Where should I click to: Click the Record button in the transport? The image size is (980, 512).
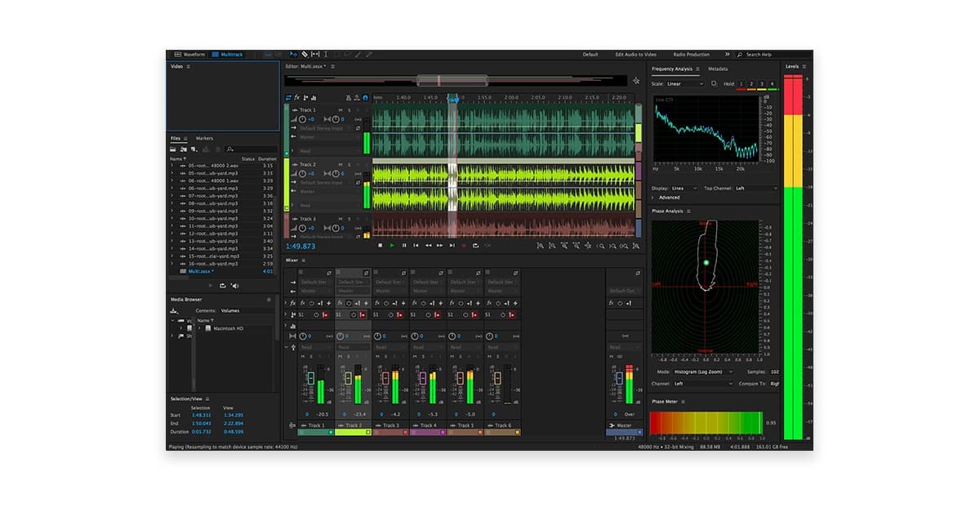point(464,245)
